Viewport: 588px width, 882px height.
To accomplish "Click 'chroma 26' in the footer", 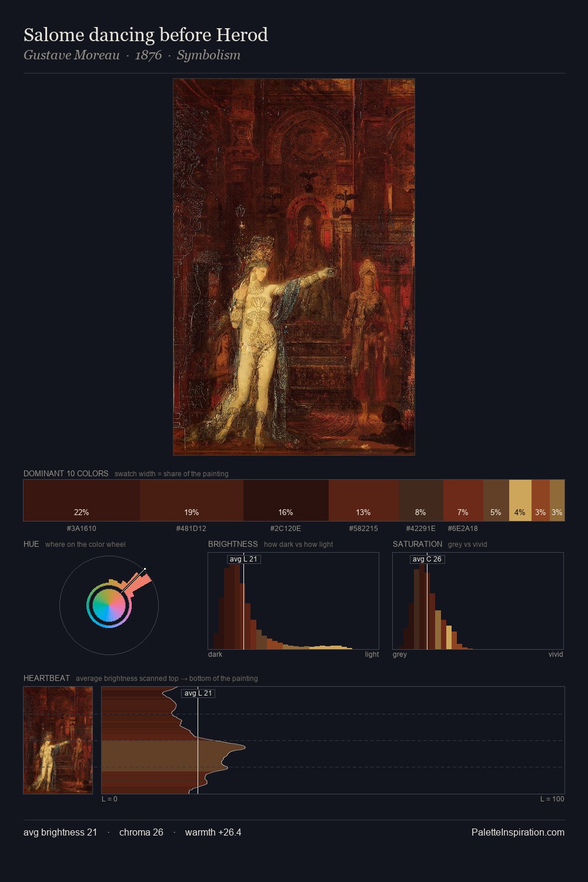I will (x=141, y=833).
